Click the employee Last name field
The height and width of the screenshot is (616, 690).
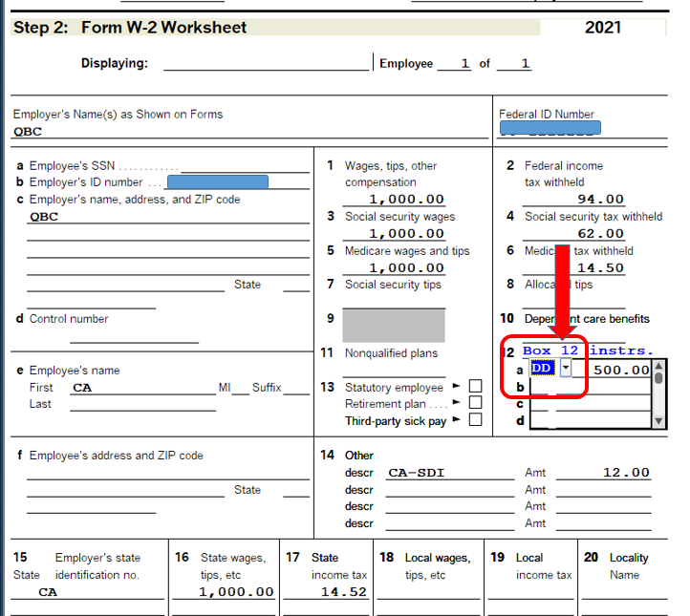pyautogui.click(x=143, y=405)
